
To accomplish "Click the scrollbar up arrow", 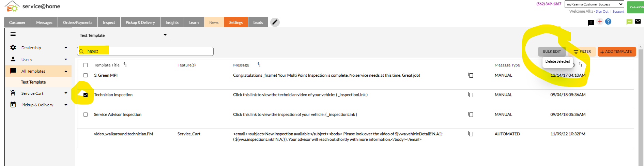I will coord(641,47).
